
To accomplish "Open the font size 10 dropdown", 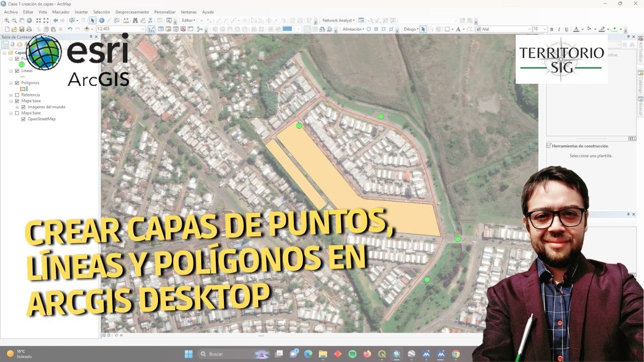I will point(545,29).
